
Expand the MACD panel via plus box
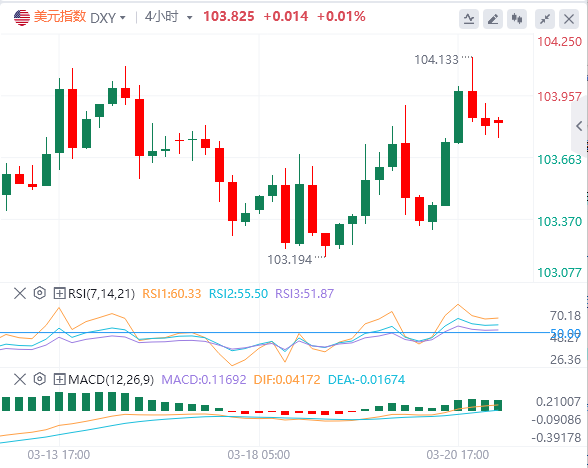[59, 380]
